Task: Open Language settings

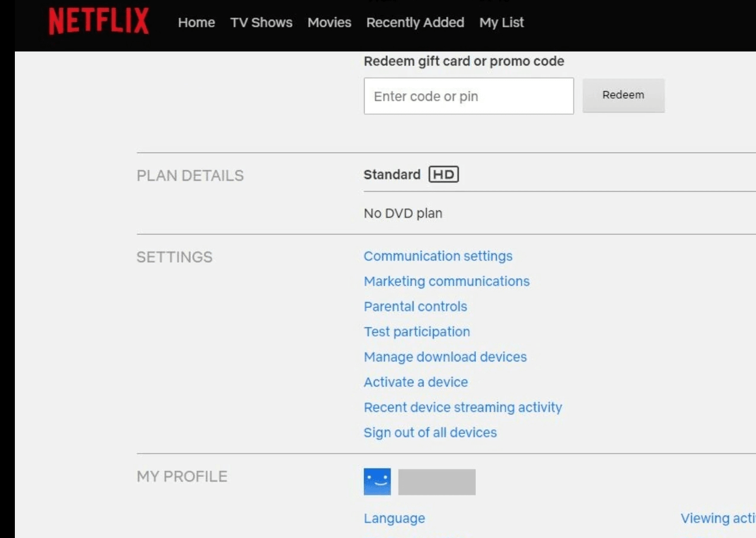Action: (x=394, y=518)
